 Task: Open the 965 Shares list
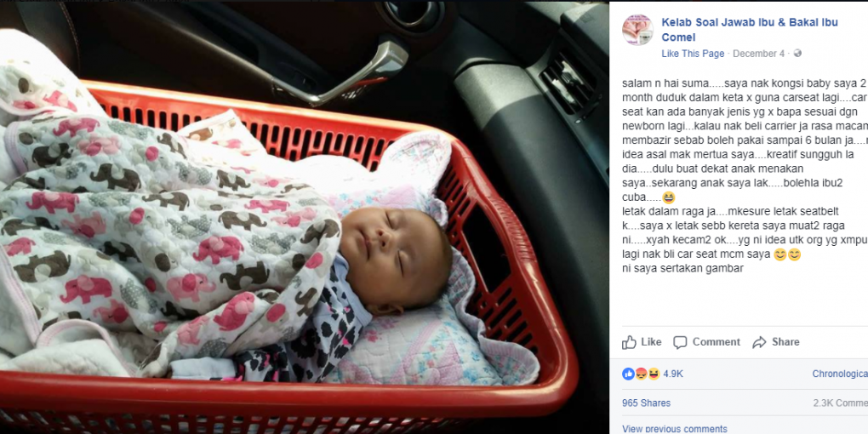point(646,403)
